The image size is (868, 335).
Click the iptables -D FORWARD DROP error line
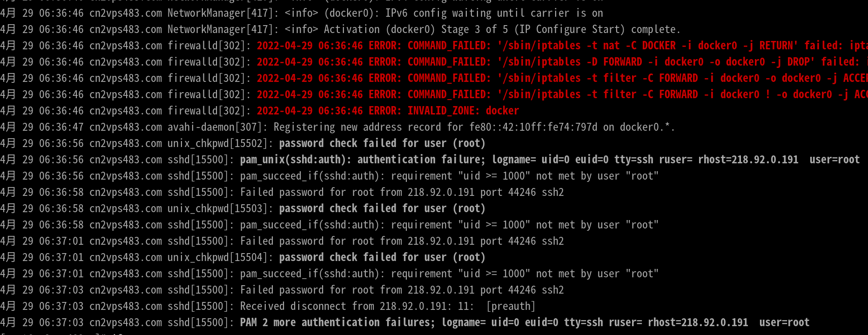pos(434,62)
